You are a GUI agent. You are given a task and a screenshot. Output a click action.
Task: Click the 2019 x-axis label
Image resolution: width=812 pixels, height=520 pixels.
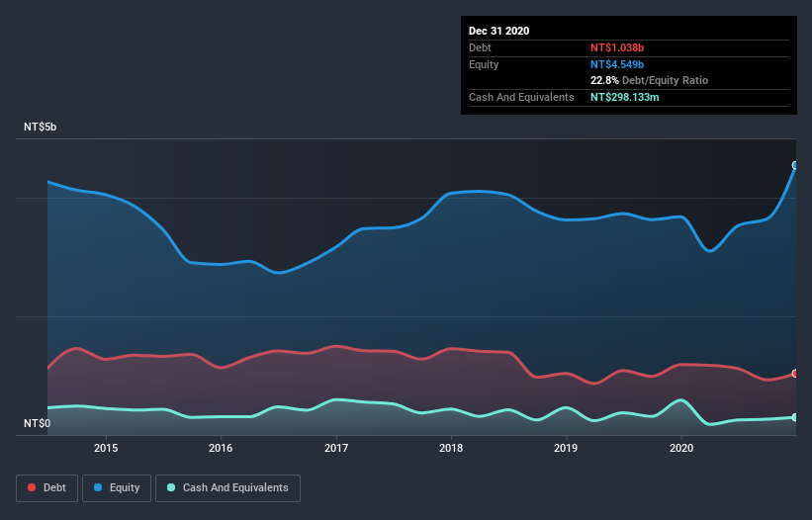[566, 448]
